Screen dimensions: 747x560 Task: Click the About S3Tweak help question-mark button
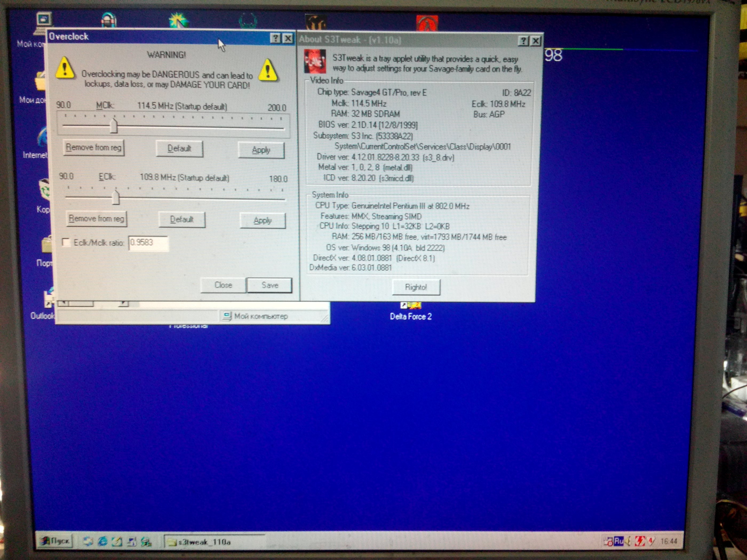pos(523,41)
